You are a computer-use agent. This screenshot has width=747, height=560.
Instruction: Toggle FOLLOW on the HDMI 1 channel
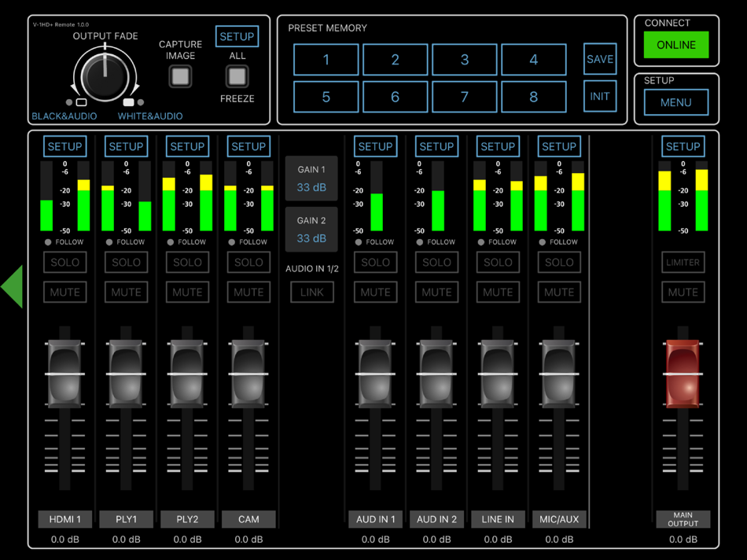click(64, 242)
